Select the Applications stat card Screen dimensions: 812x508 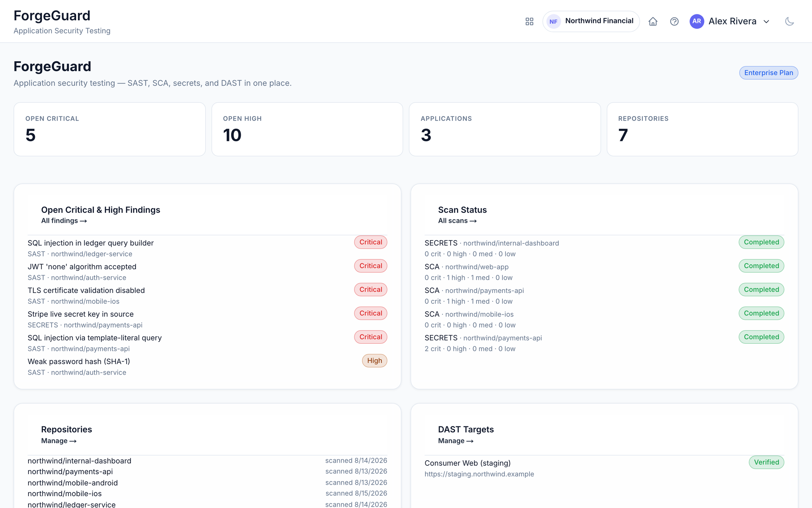tap(505, 129)
